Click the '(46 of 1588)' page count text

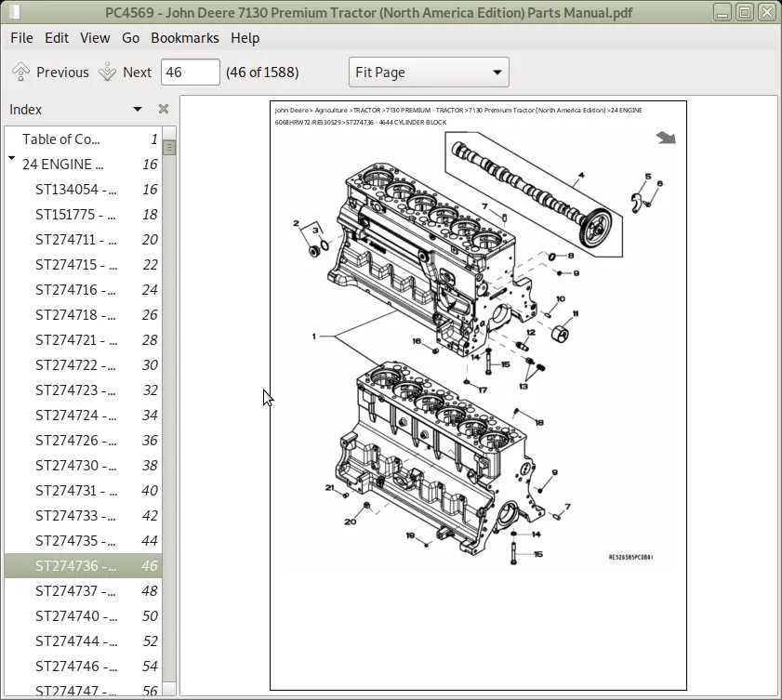(262, 73)
